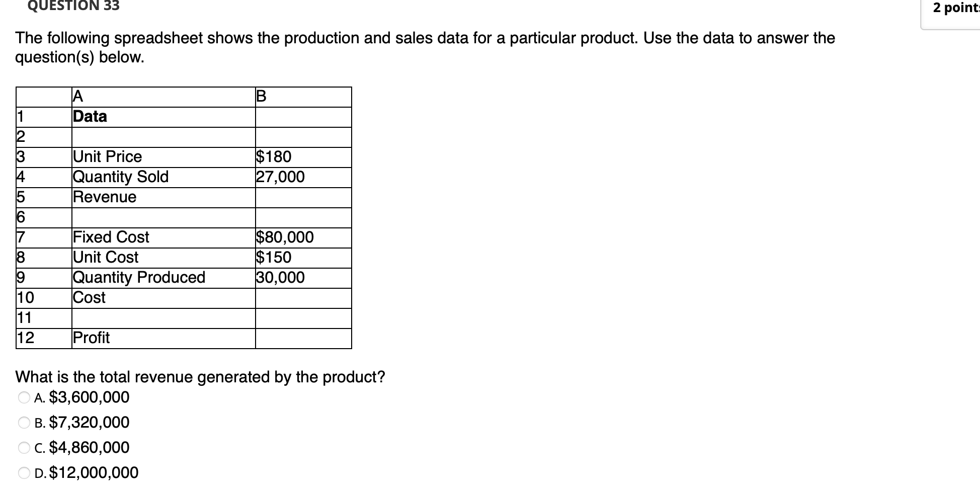Choose the $4,860,000 answer option
The image size is (980, 492).
[89, 447]
